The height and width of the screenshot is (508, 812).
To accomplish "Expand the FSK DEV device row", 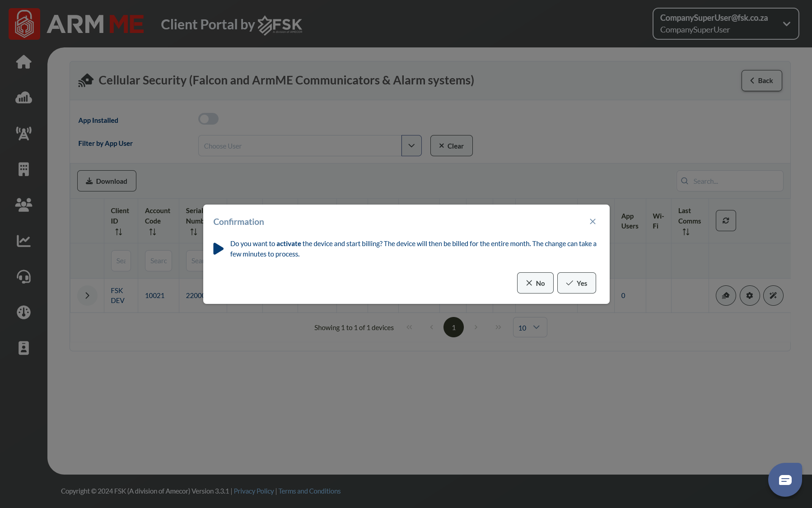I will click(87, 296).
